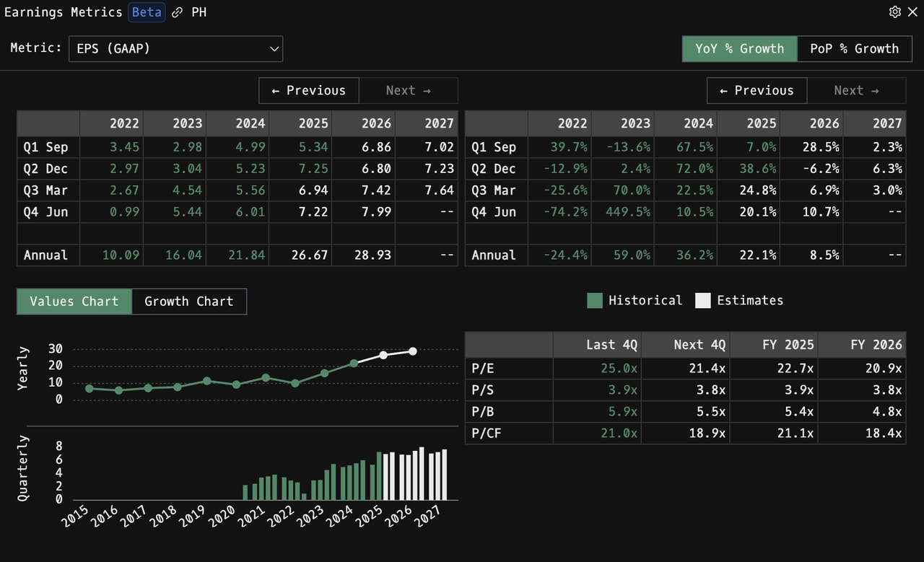Click Previous above the growth percentage table
Image resolution: width=924 pixels, height=562 pixels.
pyautogui.click(x=757, y=91)
